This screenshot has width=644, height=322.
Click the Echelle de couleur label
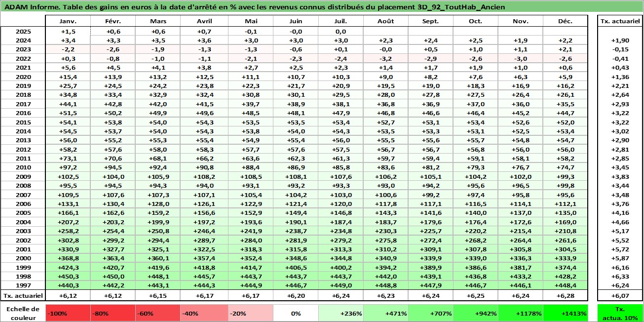pyautogui.click(x=23, y=313)
